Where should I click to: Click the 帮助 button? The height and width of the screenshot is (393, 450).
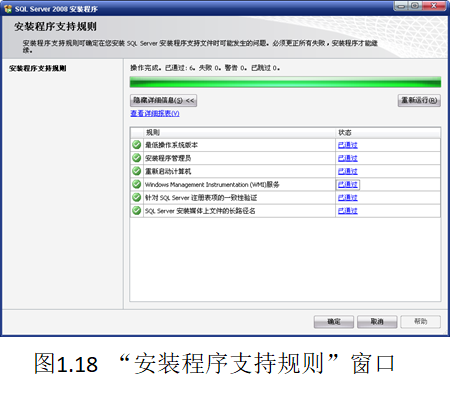tap(420, 322)
